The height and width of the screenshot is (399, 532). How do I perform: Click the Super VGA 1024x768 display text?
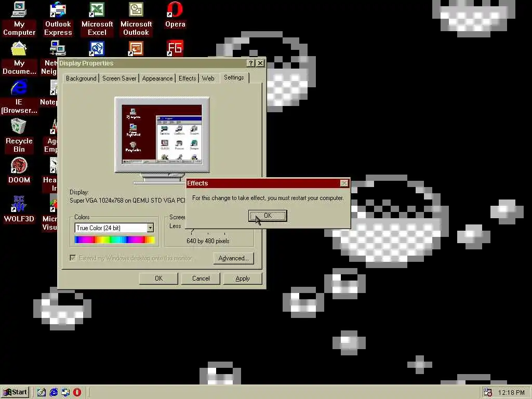coord(127,201)
